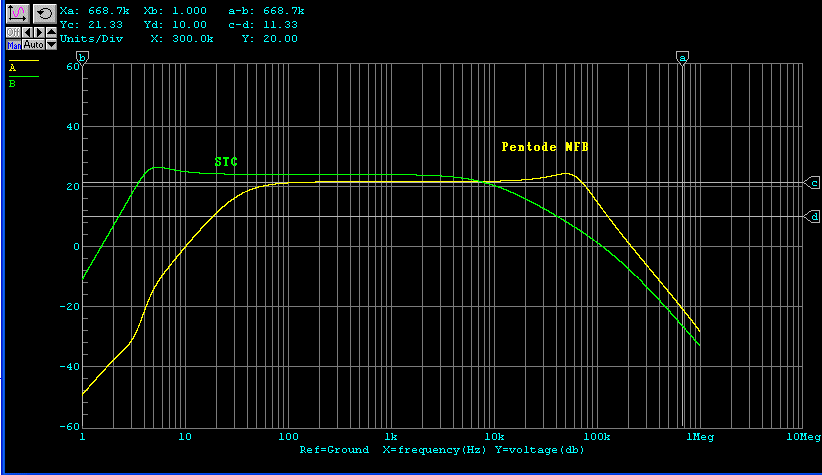Select horizontal cursor marker c
The width and height of the screenshot is (822, 475).
tap(814, 183)
